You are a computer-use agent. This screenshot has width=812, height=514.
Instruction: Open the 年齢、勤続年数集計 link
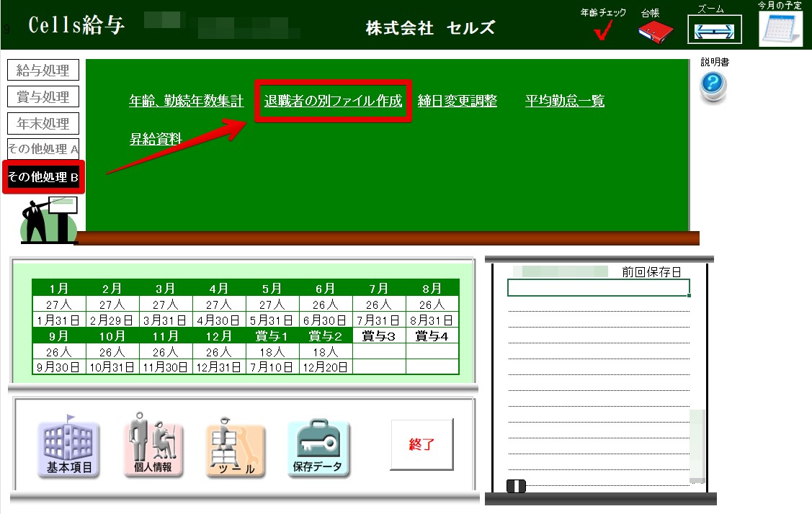187,101
